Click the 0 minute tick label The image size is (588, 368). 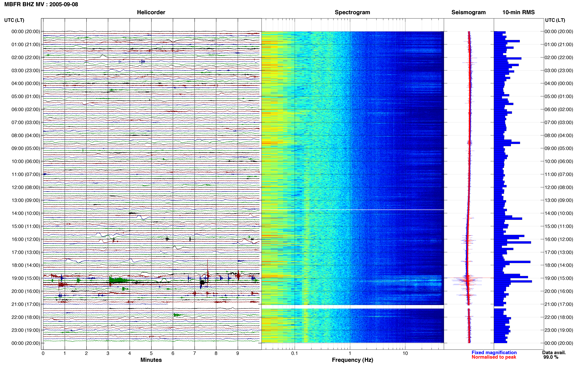pos(43,353)
